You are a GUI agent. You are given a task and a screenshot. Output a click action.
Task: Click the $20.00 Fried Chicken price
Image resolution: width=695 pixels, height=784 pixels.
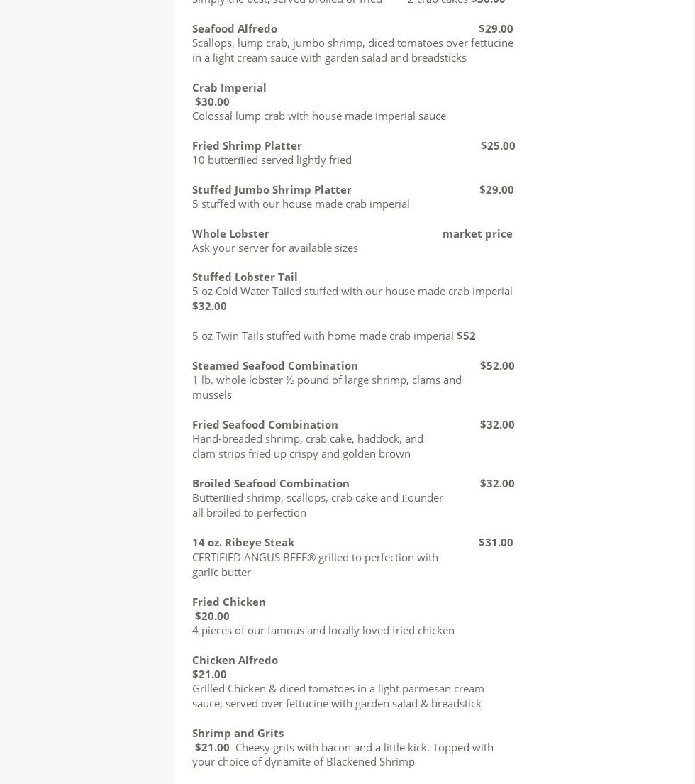[212, 616]
